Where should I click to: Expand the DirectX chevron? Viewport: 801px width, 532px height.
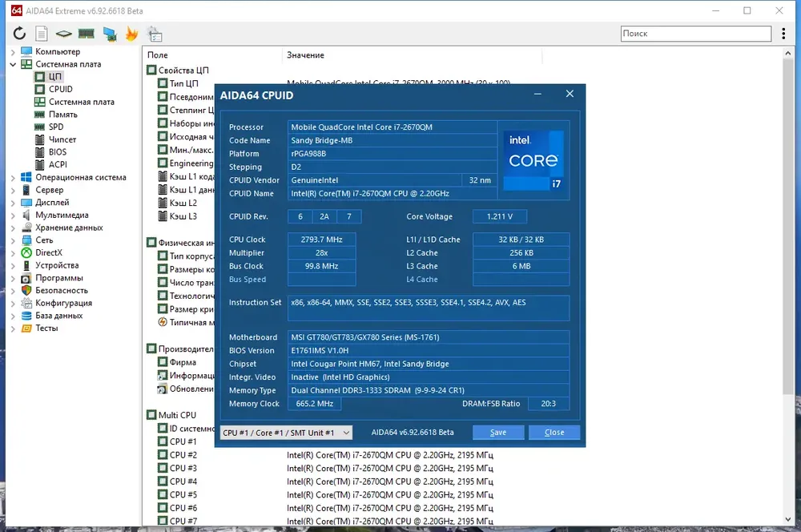point(13,253)
